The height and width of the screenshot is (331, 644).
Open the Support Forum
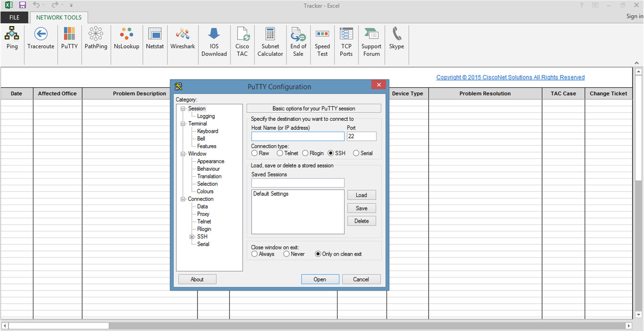(372, 42)
